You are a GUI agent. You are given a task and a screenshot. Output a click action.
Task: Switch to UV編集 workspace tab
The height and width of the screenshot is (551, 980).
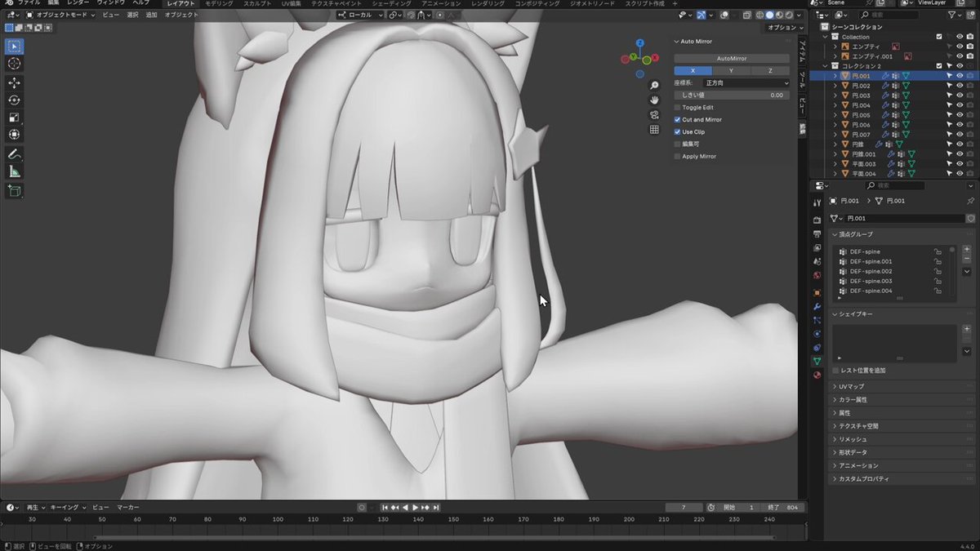pos(292,3)
